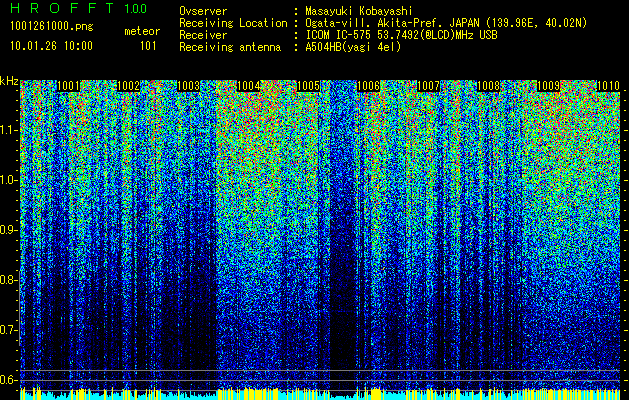Click the 1006 time label
Screen dimensions: 629x400
point(368,86)
